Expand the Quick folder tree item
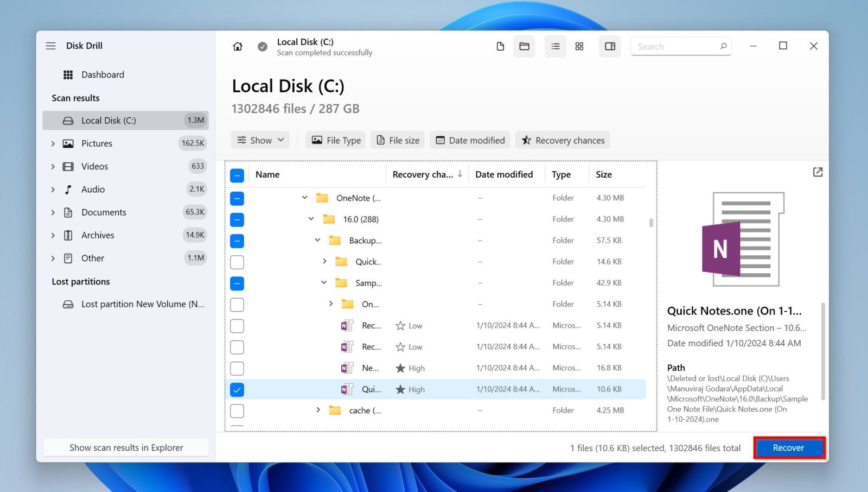 point(324,261)
